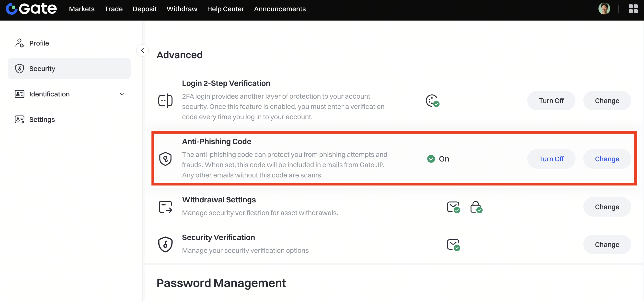Click the Gate logo
This screenshot has width=644, height=301.
coord(31,9)
